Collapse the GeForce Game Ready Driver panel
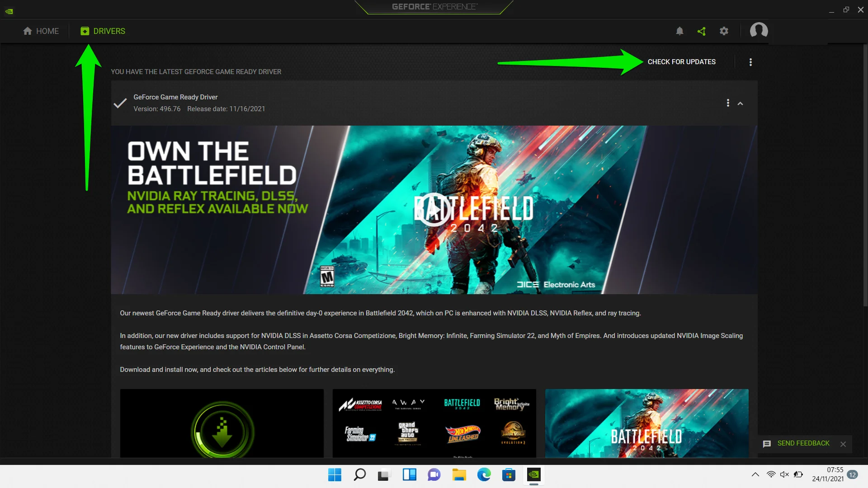This screenshot has height=488, width=868. pos(741,103)
